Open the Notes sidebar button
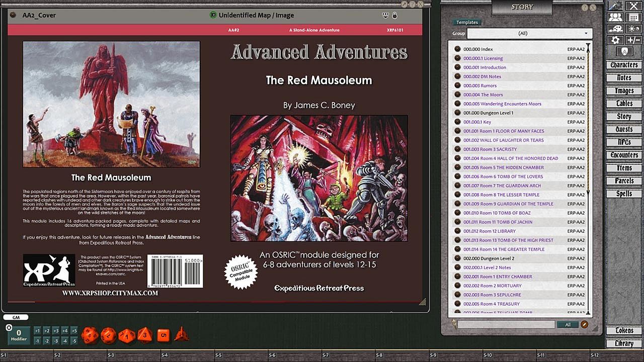The height and width of the screenshot is (362, 644). (624, 78)
